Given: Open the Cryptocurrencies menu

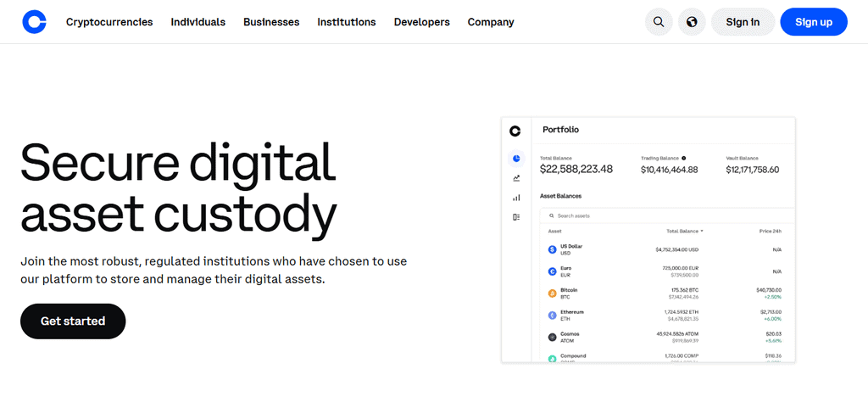Looking at the screenshot, I should [109, 22].
